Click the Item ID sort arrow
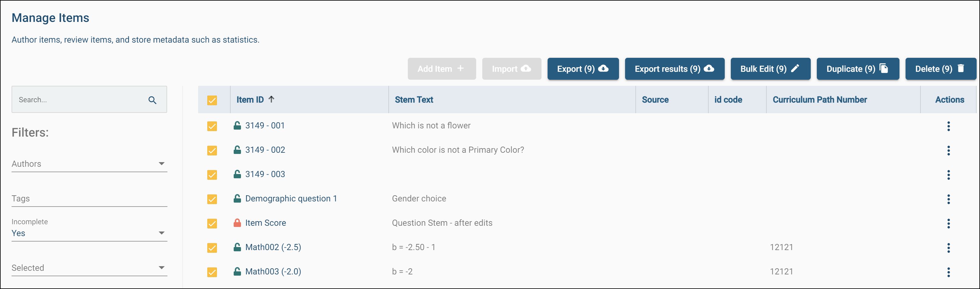This screenshot has height=289, width=980. (271, 99)
